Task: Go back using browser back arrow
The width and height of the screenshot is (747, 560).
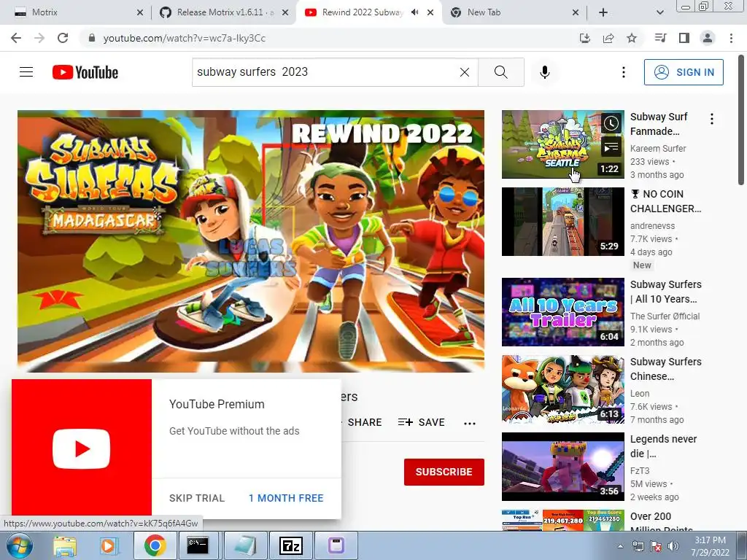Action: (x=16, y=38)
